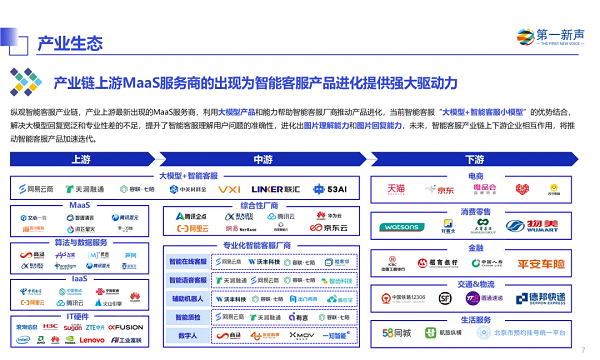Viewport: 600px width, 360px height.
Task: Select the 招商银行 logo under 金融
Action: tap(438, 263)
